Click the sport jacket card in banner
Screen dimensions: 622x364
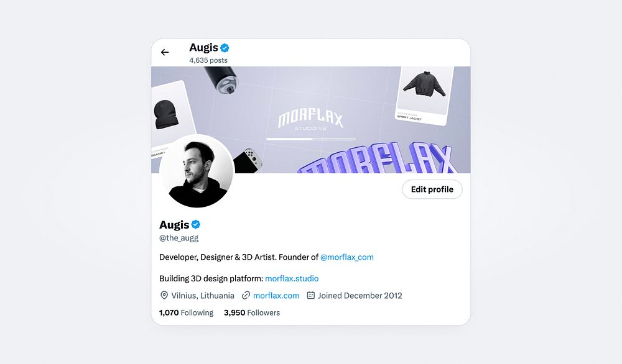(425, 95)
